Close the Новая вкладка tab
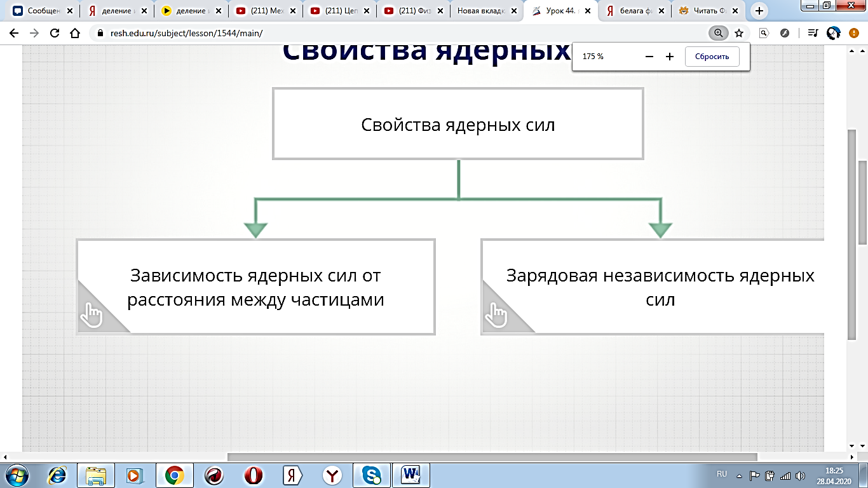868x488 pixels. tap(513, 11)
